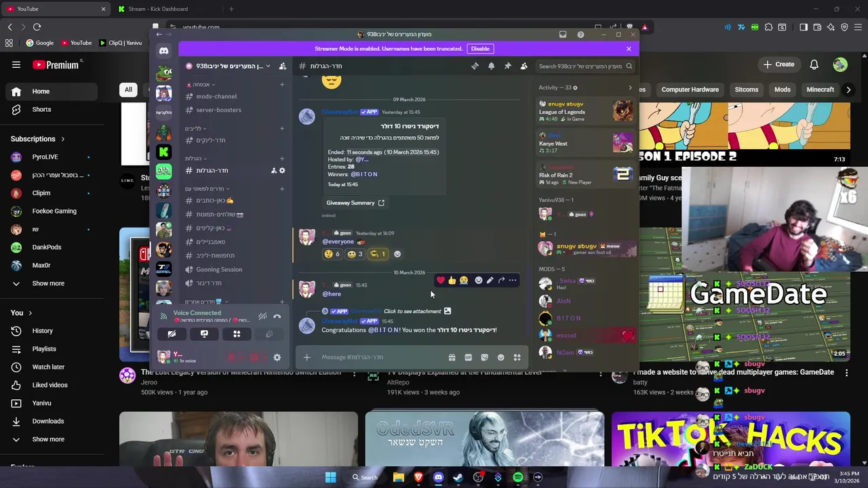Toggle notification bell in Discord channel header
This screenshot has height=488, width=868.
point(491,66)
